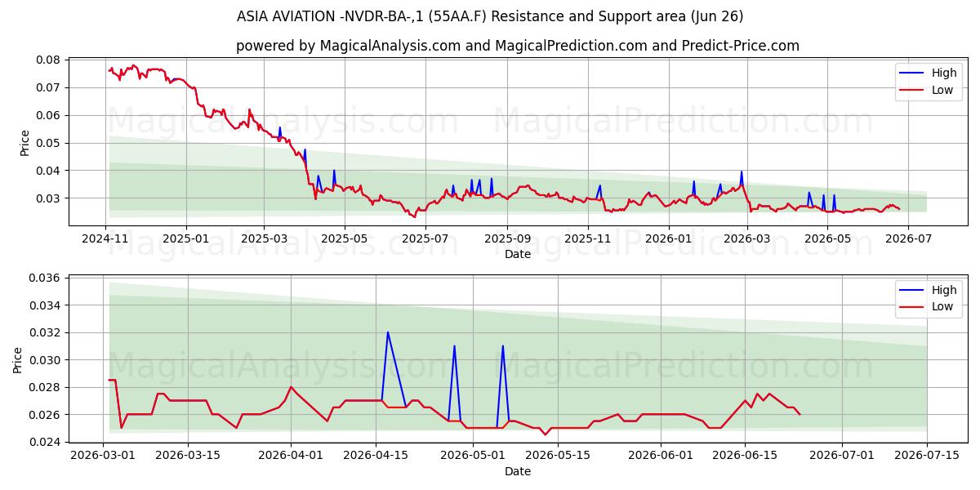Click the '2026-05-15' date tick label

click(x=557, y=456)
